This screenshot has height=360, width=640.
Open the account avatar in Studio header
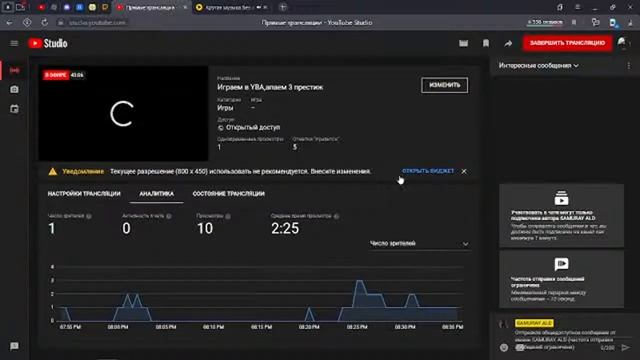tap(622, 43)
